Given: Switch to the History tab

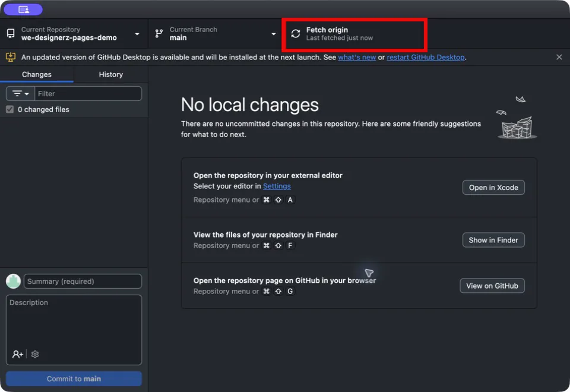Looking at the screenshot, I should click(111, 75).
